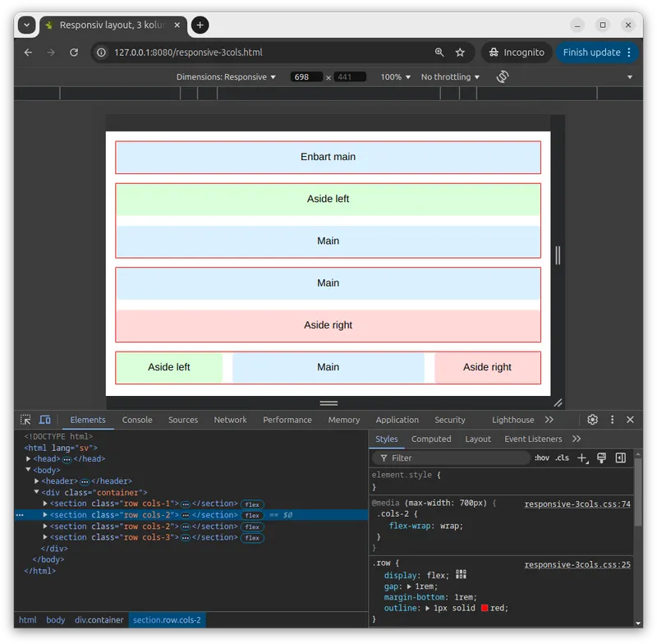Reload the page
Image resolution: width=657 pixels, height=644 pixels.
coord(74,53)
